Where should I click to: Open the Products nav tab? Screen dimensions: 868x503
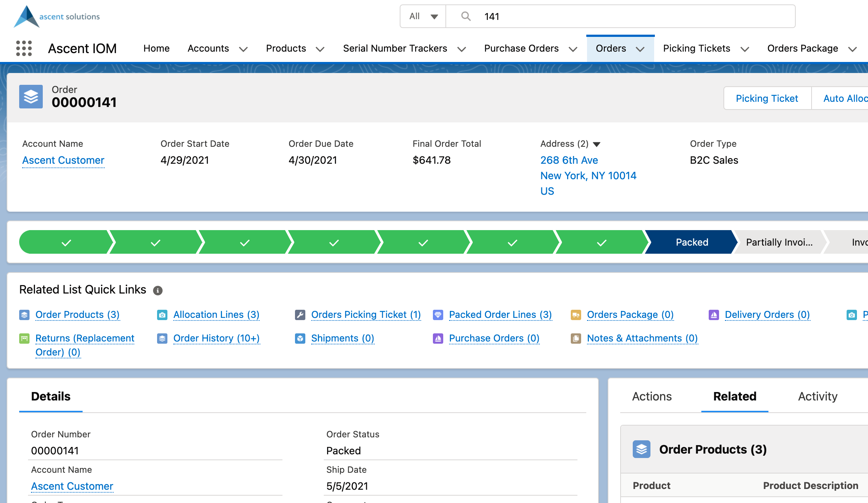[x=286, y=48]
